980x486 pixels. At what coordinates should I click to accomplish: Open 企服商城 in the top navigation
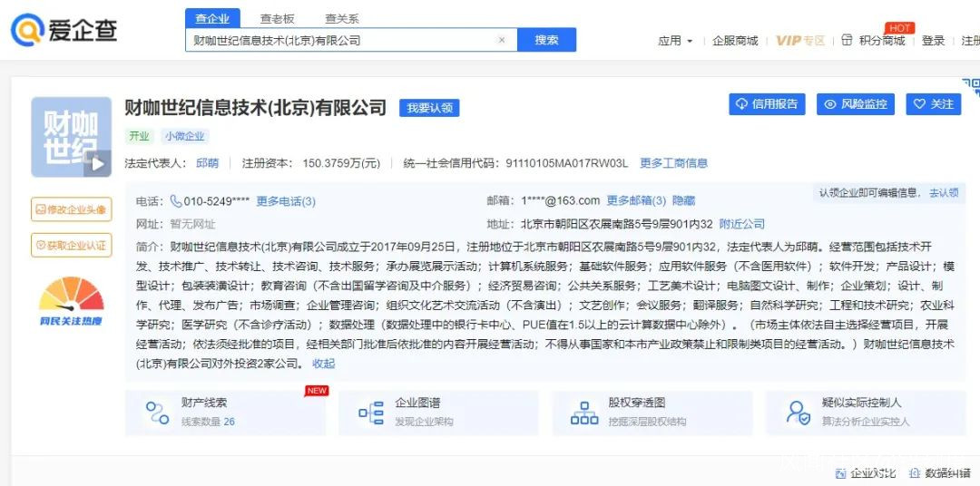click(735, 41)
